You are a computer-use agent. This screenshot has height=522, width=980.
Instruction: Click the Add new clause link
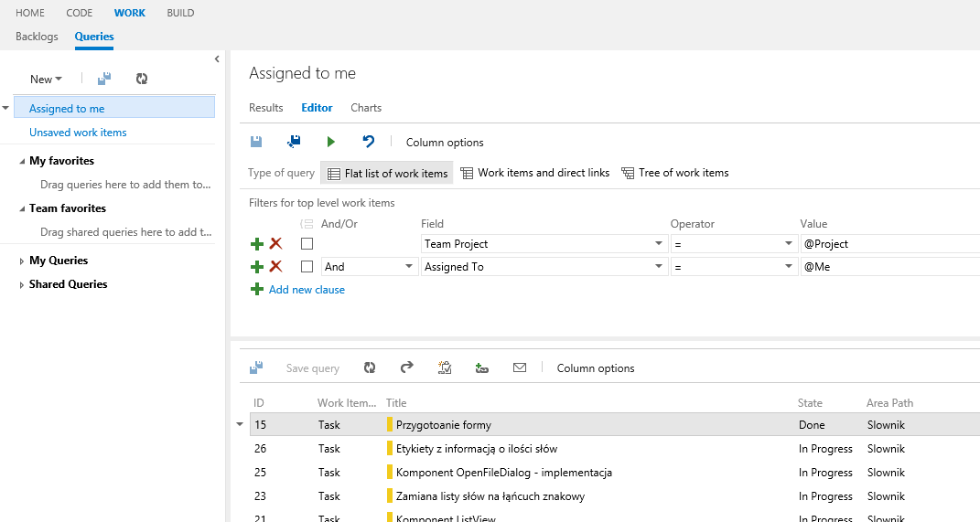307,290
